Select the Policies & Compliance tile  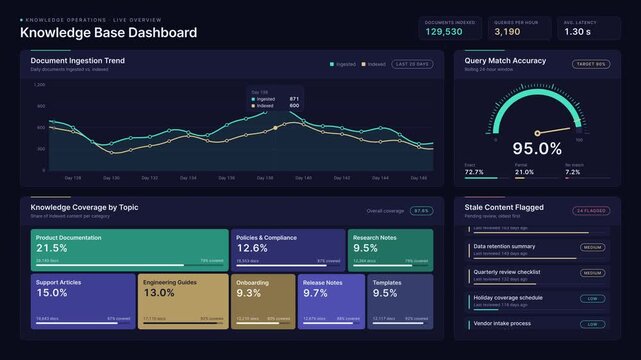(288, 250)
